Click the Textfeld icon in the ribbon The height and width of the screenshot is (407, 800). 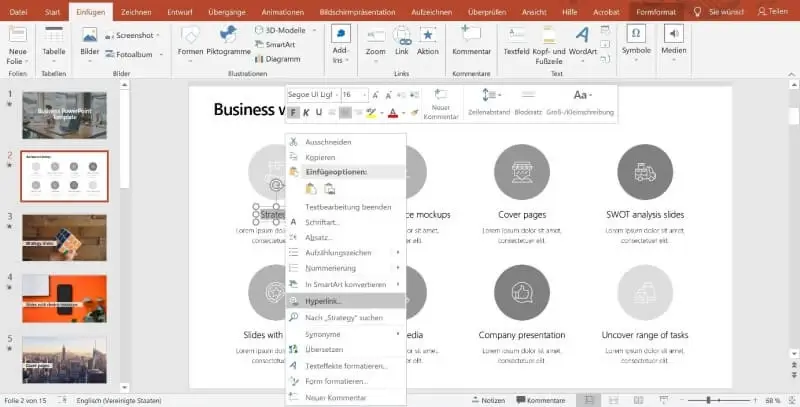516,40
